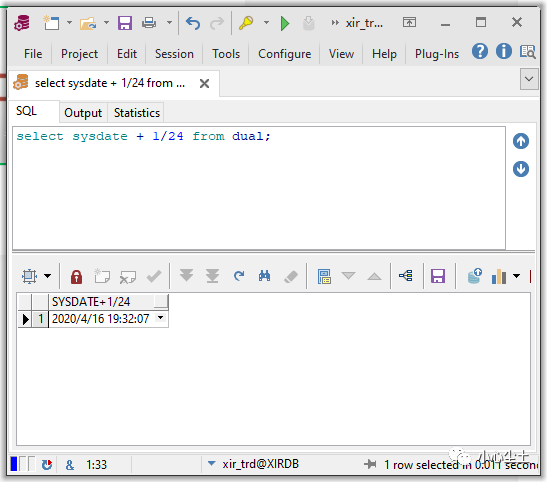Expand the cell dropdown for 2020/4/16 value
The width and height of the screenshot is (547, 482).
pyautogui.click(x=160, y=318)
